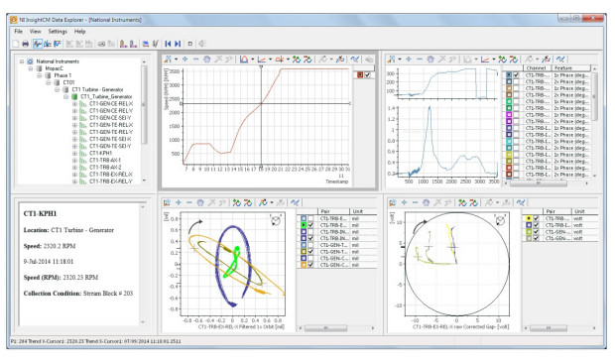The height and width of the screenshot is (364, 615).
Task: Click the rotation direction icon in orbit plot corner
Action: pyautogui.click(x=276, y=220)
